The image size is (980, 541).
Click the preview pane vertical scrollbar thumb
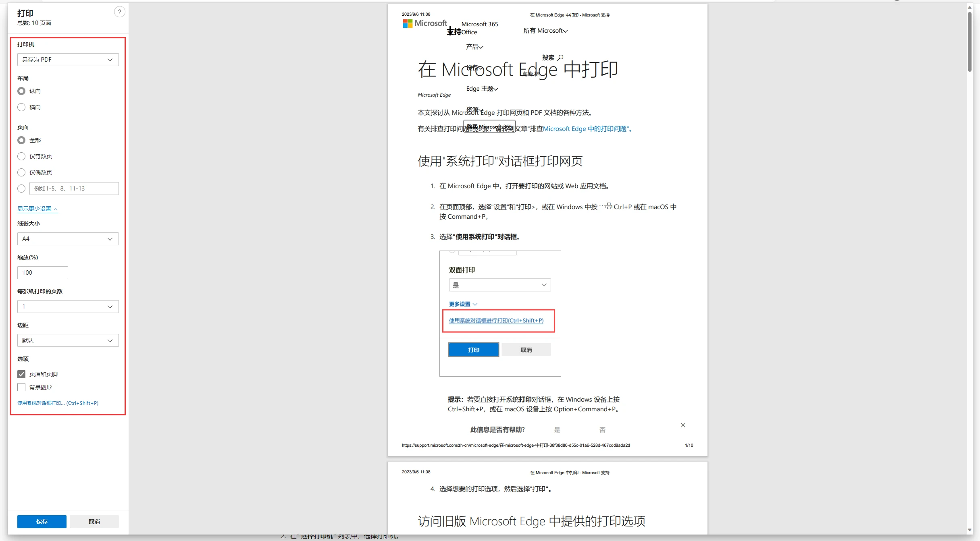[970, 42]
